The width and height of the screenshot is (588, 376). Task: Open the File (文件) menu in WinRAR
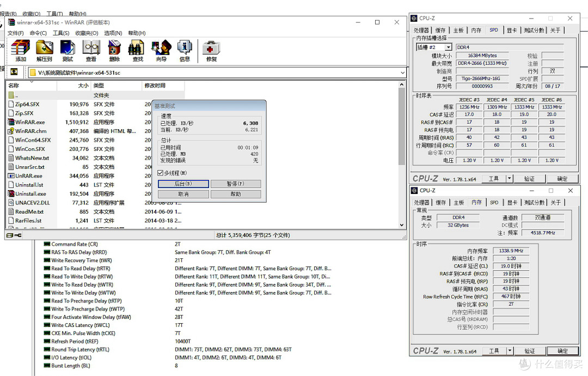[x=15, y=33]
